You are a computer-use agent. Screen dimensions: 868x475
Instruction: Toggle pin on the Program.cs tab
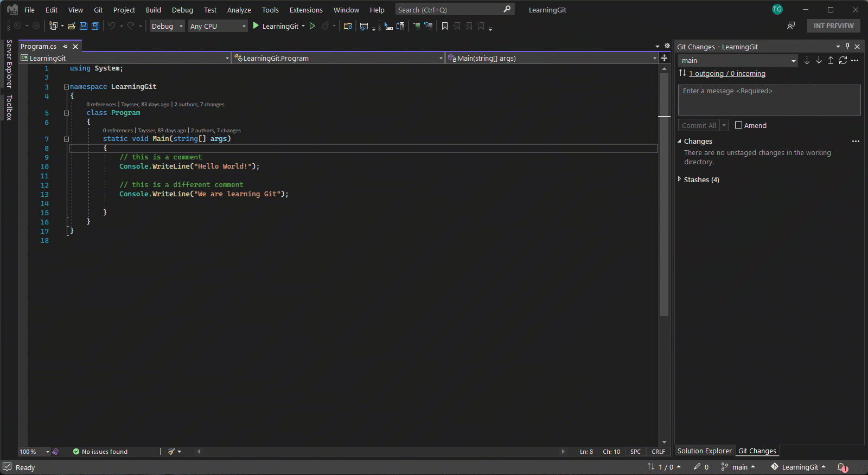66,47
